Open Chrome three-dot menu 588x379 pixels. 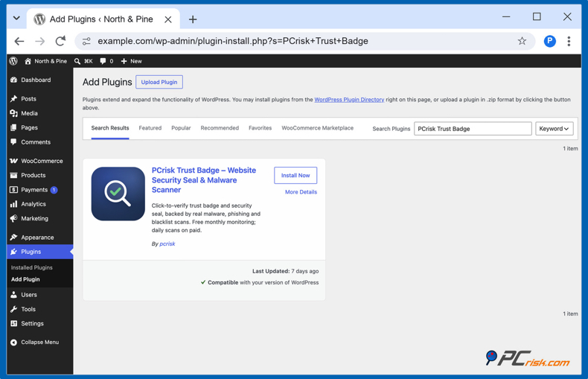569,41
